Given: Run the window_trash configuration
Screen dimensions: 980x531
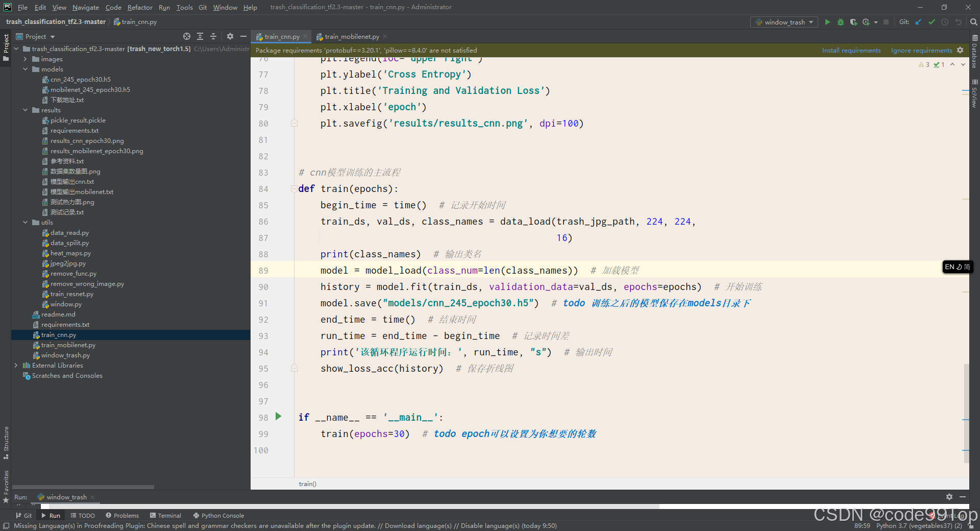Looking at the screenshot, I should click(827, 22).
